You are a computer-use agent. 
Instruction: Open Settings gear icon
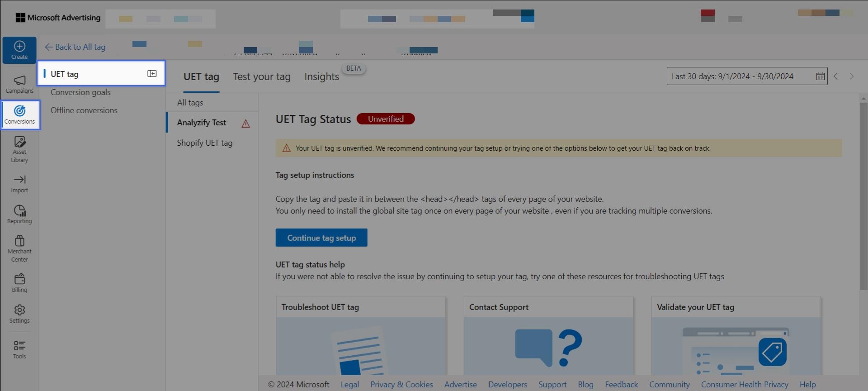point(19,310)
